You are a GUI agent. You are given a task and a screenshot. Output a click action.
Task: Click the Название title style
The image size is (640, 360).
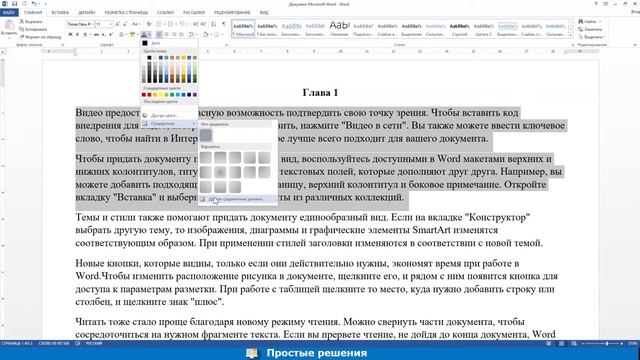(340, 29)
